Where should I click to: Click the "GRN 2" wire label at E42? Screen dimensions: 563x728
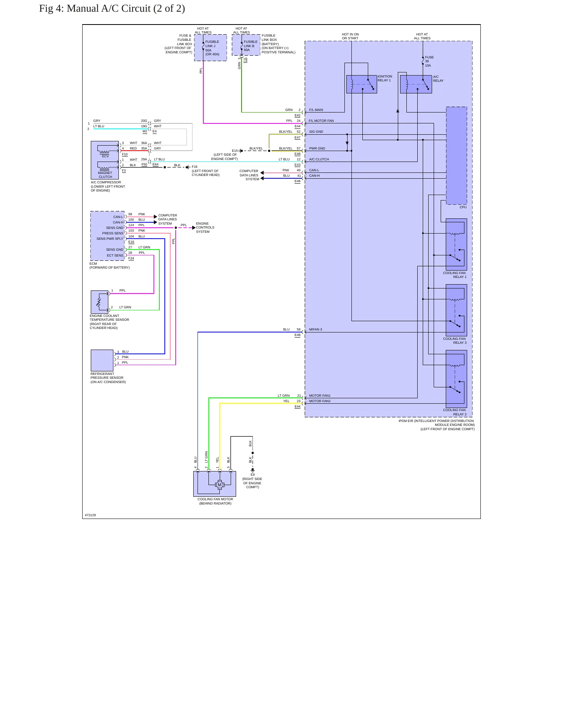pos(293,110)
